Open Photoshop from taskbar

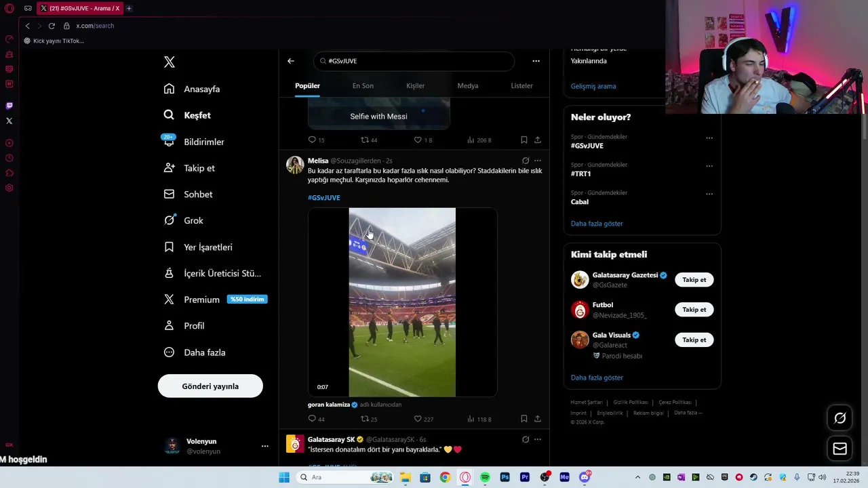[x=505, y=477]
